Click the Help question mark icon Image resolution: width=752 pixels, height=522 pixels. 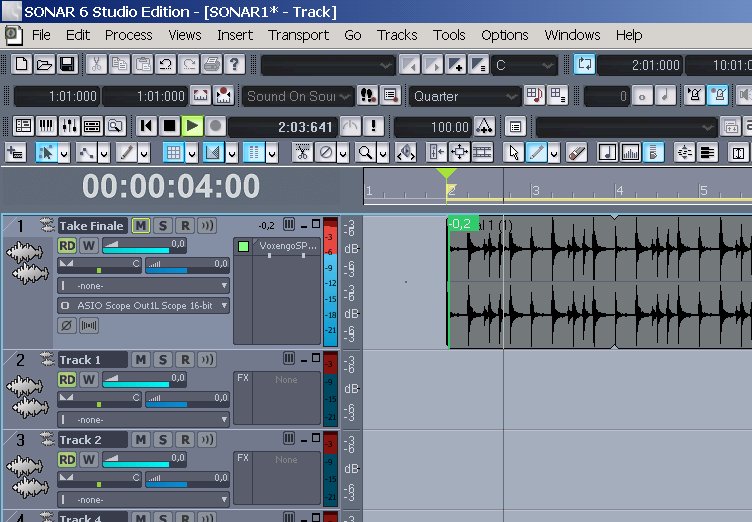click(235, 64)
